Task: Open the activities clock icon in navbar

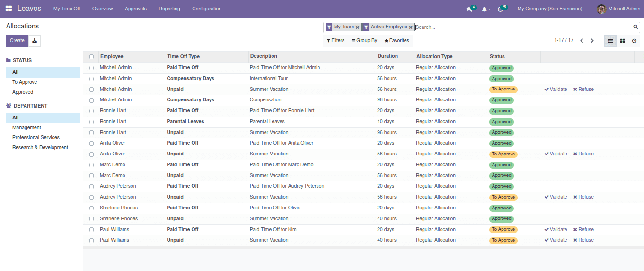Action: (x=501, y=9)
